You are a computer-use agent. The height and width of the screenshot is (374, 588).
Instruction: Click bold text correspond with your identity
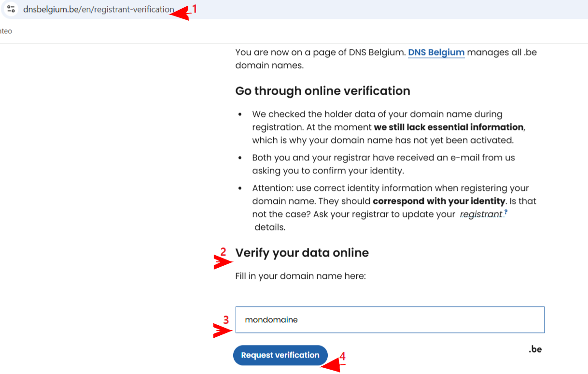pyautogui.click(x=439, y=201)
